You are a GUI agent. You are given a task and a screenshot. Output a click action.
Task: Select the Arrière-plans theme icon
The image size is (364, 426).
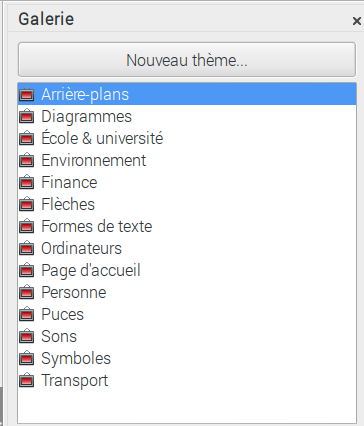[27, 94]
